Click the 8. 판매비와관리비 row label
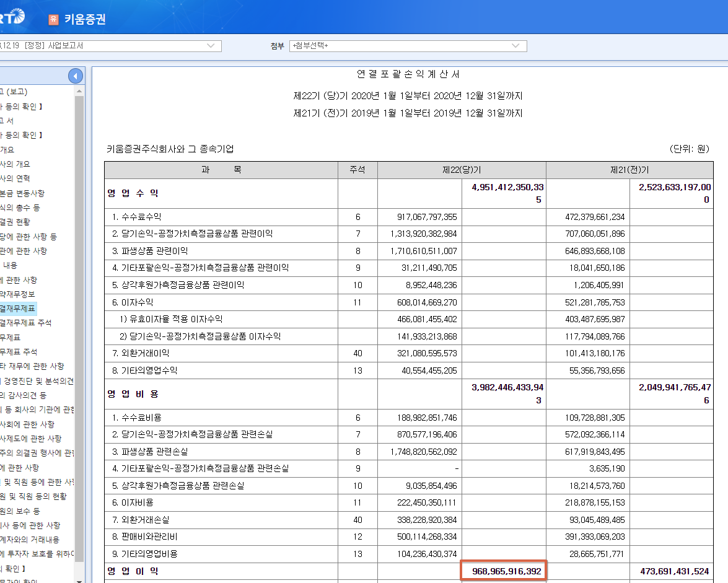 [144, 537]
